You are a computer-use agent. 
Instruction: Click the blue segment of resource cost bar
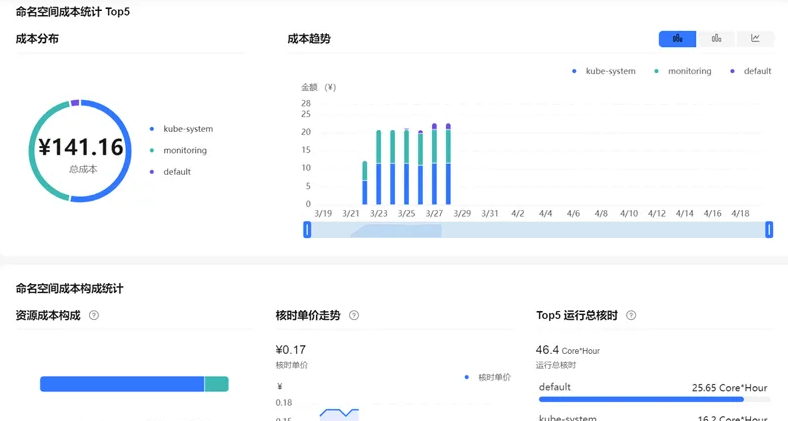point(122,384)
